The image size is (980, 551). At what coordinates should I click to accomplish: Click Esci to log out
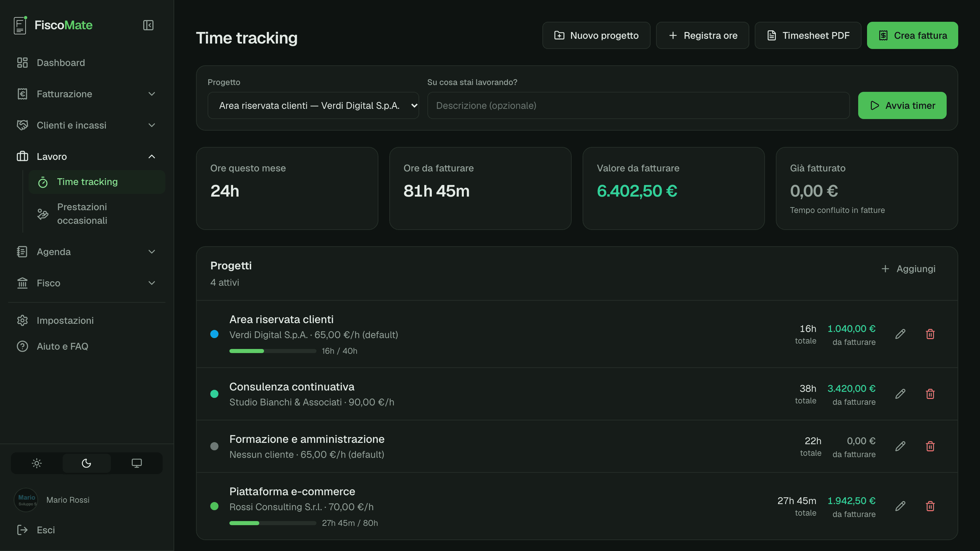87,530
